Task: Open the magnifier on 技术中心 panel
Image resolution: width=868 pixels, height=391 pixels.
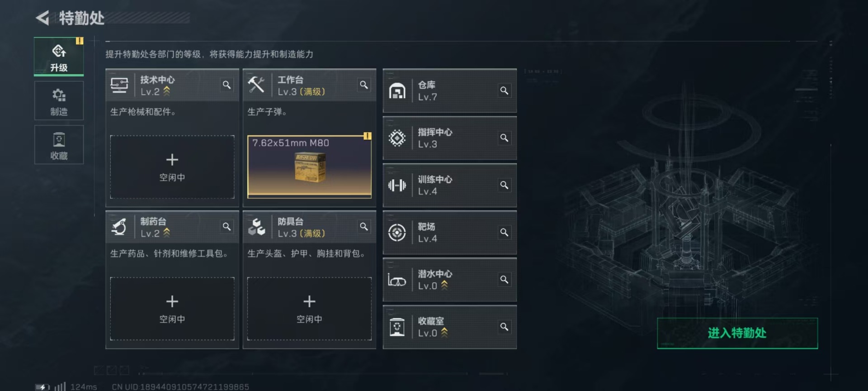Action: click(x=226, y=85)
